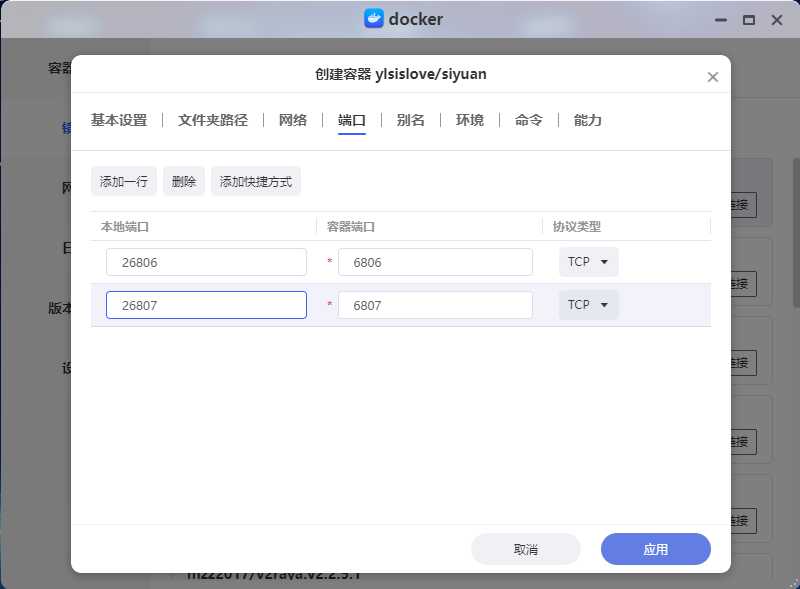Image resolution: width=800 pixels, height=589 pixels.
Task: Close the create container dialog
Action: [x=712, y=77]
